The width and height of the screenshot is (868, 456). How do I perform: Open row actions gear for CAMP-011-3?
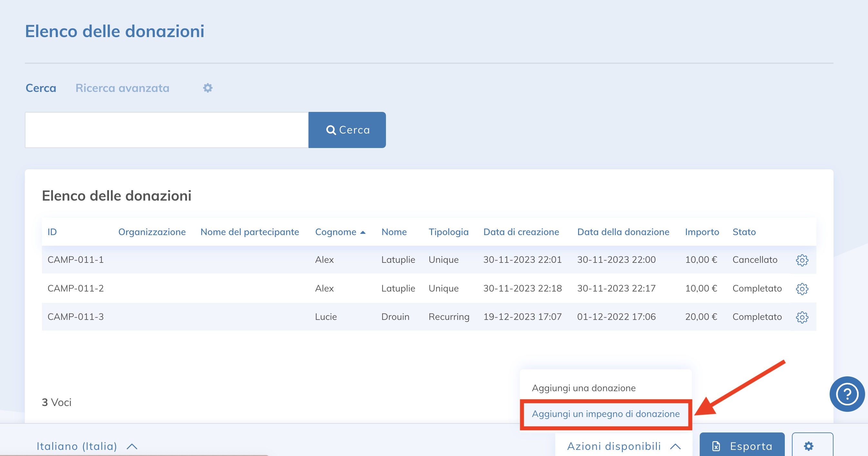[802, 317]
